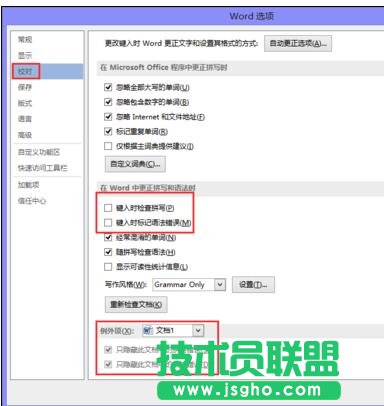The image size is (384, 406).
Task: Uncheck 忽略全部大写的单词(U)
Action: [108, 87]
